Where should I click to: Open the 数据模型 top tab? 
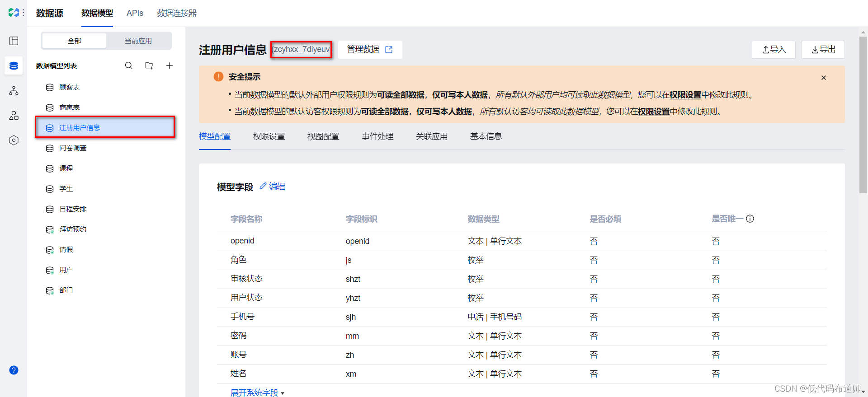(97, 13)
